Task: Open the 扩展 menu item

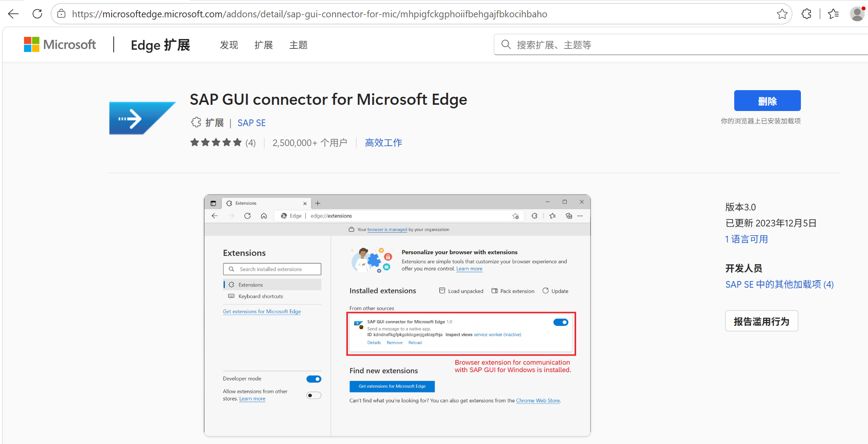Action: pyautogui.click(x=264, y=45)
